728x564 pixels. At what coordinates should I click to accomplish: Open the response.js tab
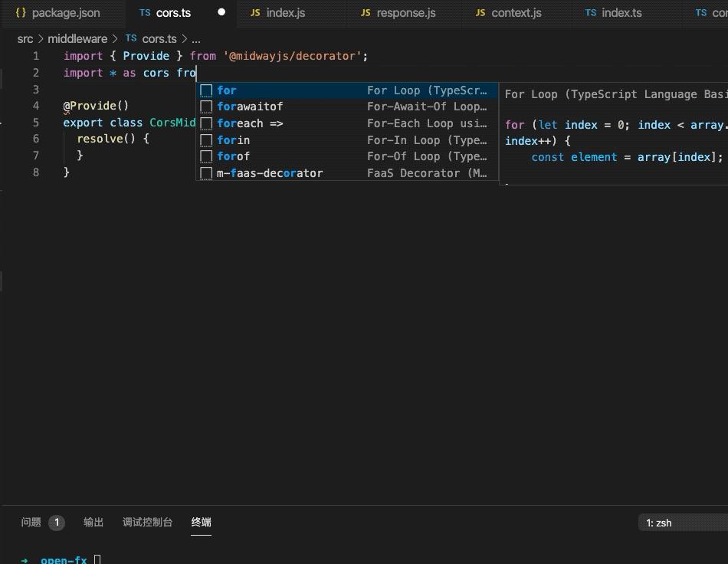(405, 13)
